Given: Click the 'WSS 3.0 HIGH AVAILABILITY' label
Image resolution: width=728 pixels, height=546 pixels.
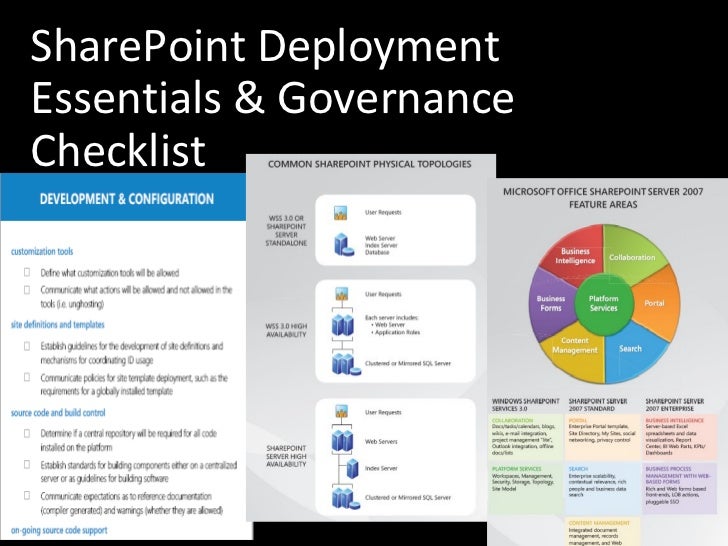Looking at the screenshot, I should pos(286,330).
